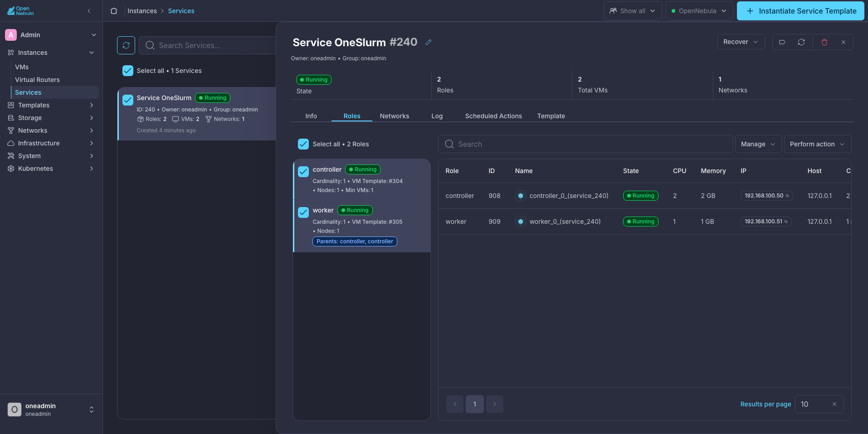The height and width of the screenshot is (434, 868).
Task: Click the OpenNebula logo
Action: click(x=20, y=11)
